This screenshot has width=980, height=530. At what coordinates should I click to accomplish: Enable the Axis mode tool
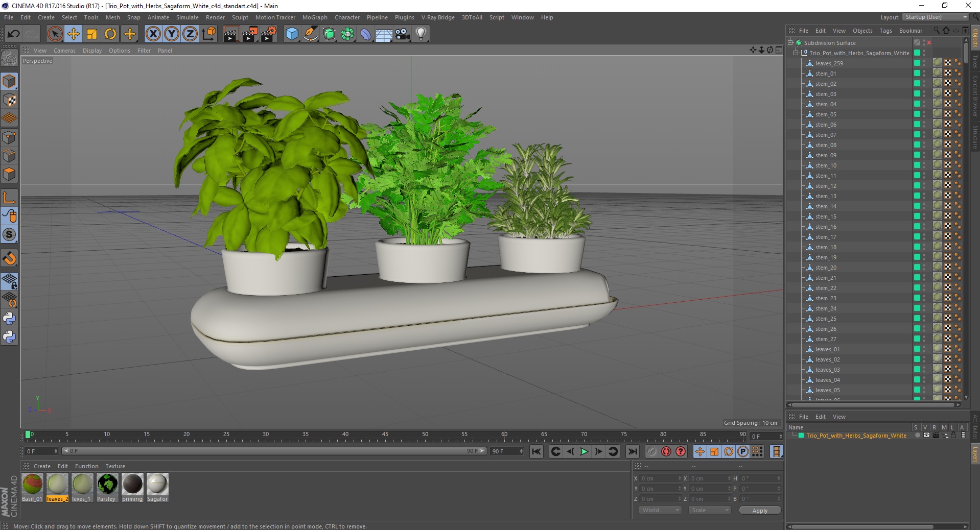pos(9,198)
